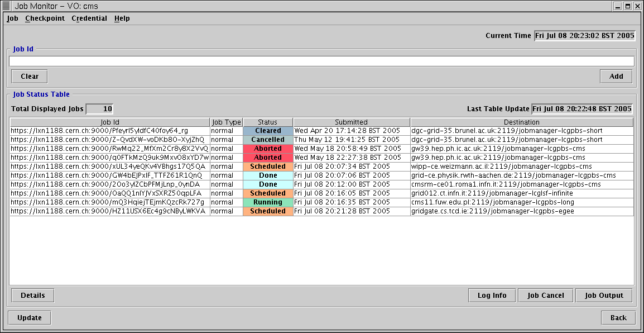
Task: Click the Destination column header
Action: point(521,122)
